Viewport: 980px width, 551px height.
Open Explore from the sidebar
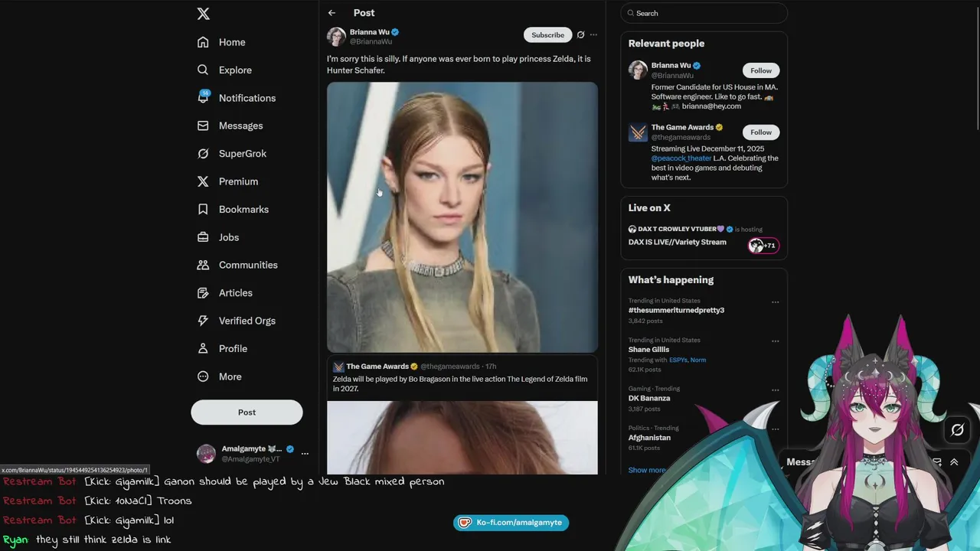224,70
